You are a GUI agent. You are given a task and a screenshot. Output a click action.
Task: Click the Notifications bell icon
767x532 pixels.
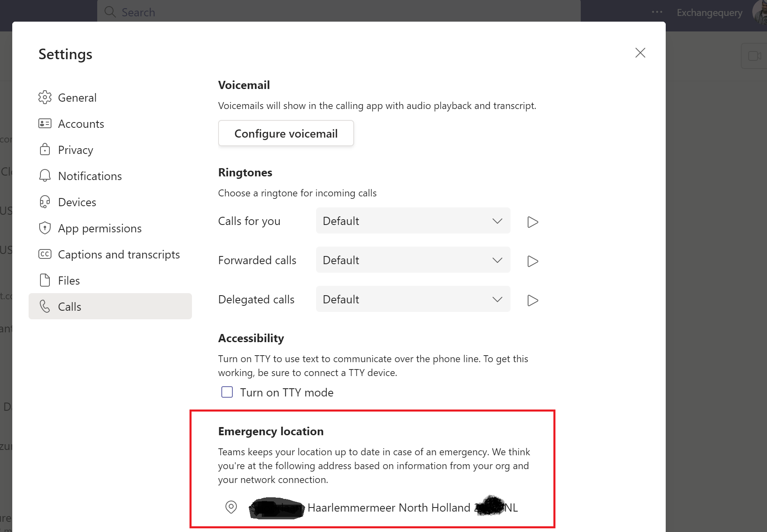45,176
